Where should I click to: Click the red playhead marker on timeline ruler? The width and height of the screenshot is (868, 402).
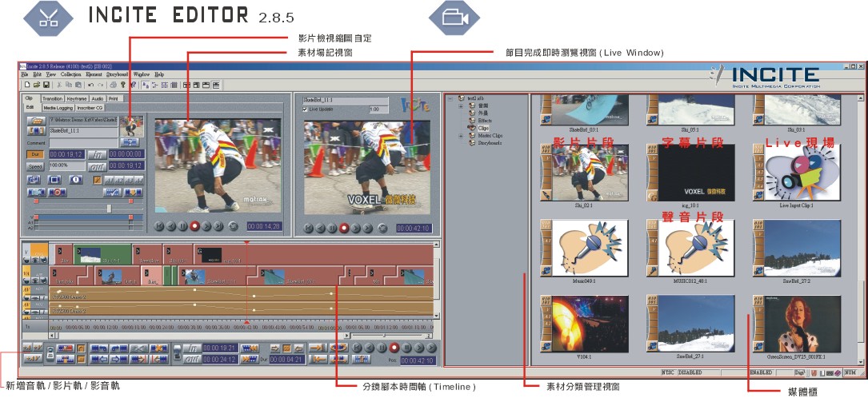point(247,322)
